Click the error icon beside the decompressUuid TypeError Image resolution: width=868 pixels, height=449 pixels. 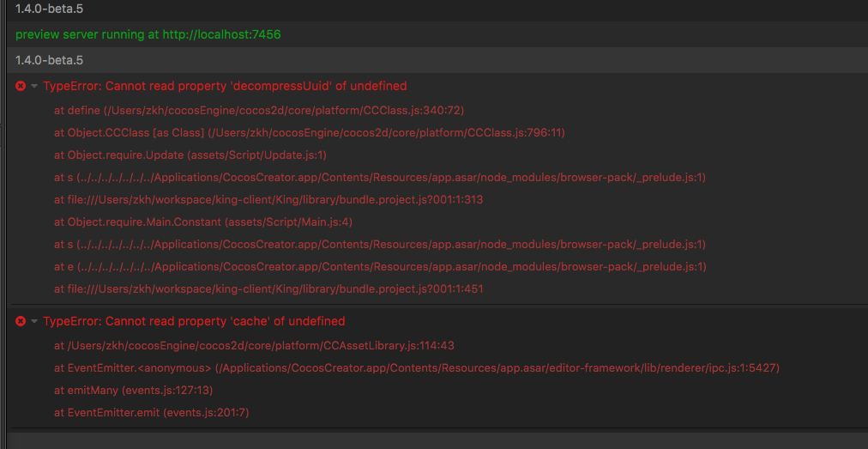coord(21,86)
